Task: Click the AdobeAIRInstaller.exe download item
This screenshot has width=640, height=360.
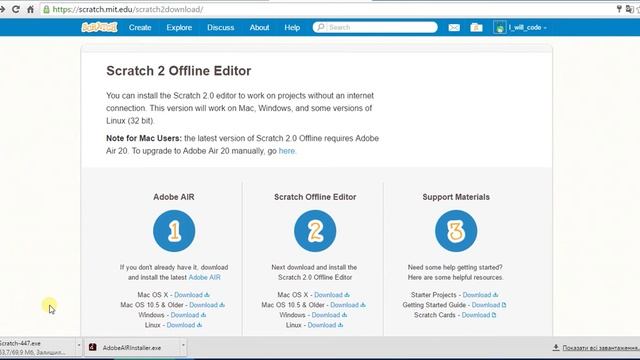Action: [x=131, y=348]
